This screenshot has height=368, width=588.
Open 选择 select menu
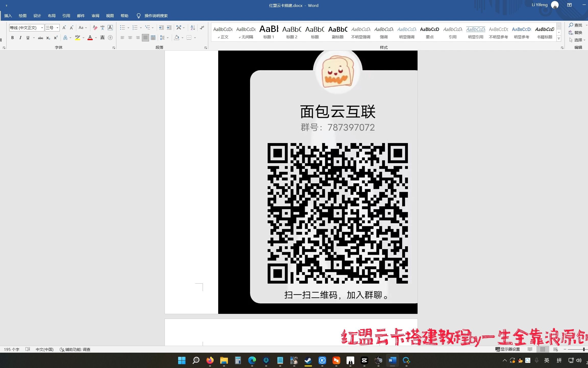pyautogui.click(x=577, y=40)
